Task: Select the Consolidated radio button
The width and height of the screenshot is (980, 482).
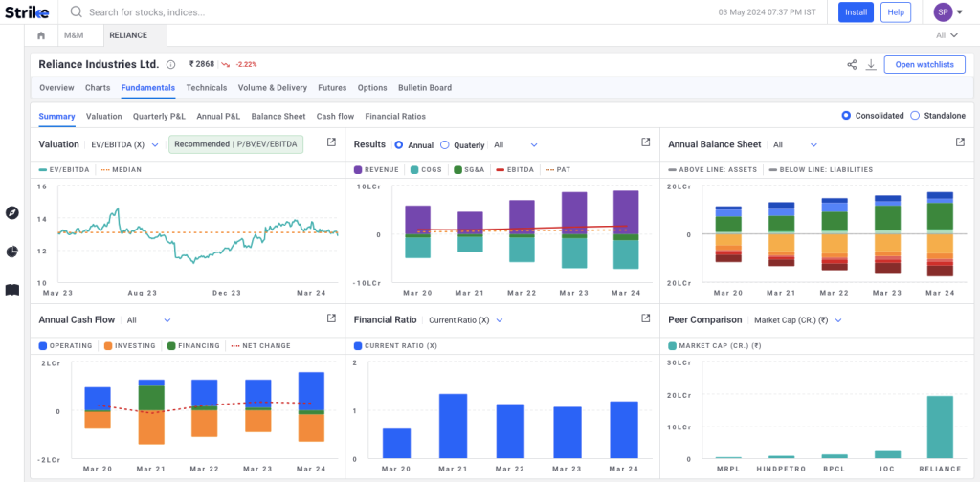Action: coord(845,116)
